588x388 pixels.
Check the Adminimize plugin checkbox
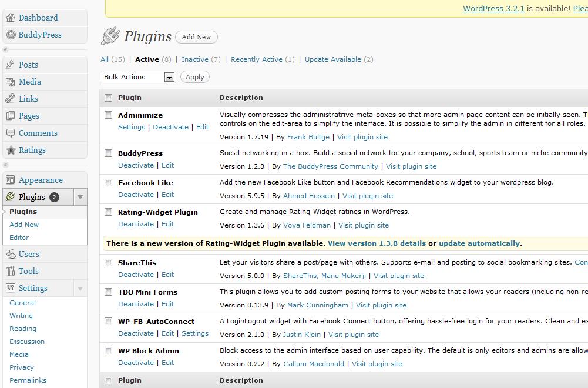[x=108, y=115]
